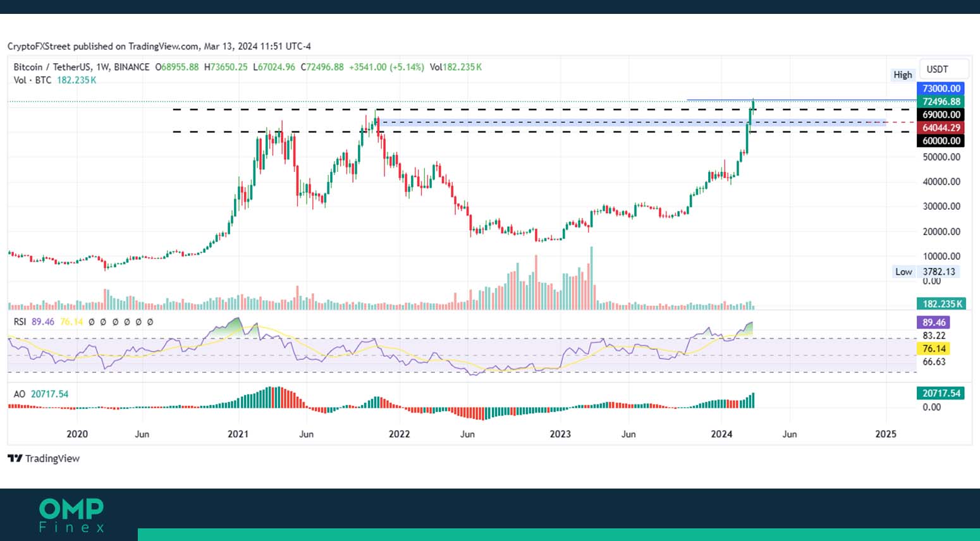This screenshot has height=541, width=980.
Task: Click the green 182.235K volume axis label
Action: [x=941, y=304]
